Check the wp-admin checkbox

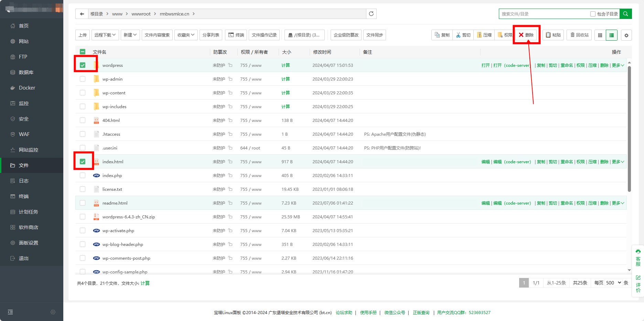83,79
